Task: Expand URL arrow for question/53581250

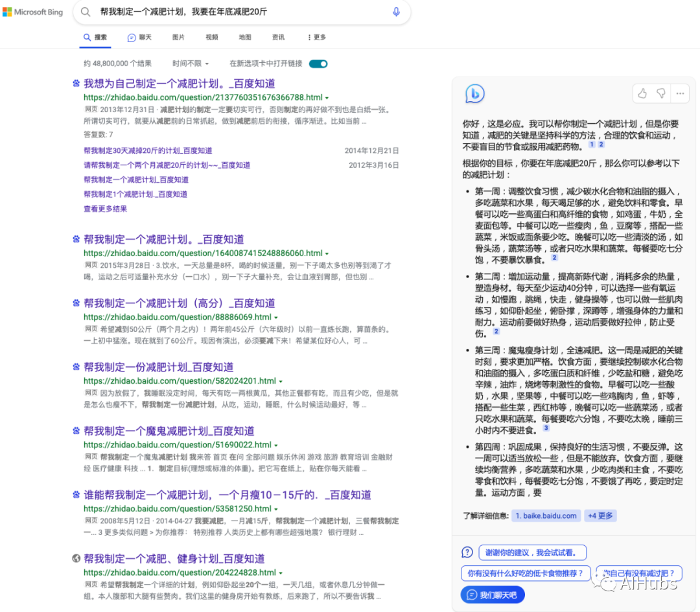Action: [x=276, y=509]
